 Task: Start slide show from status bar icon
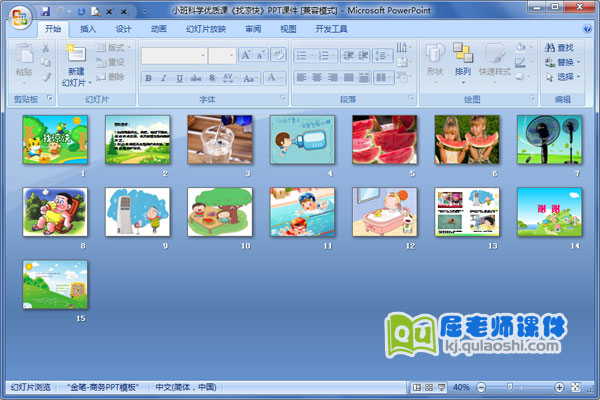(441, 387)
